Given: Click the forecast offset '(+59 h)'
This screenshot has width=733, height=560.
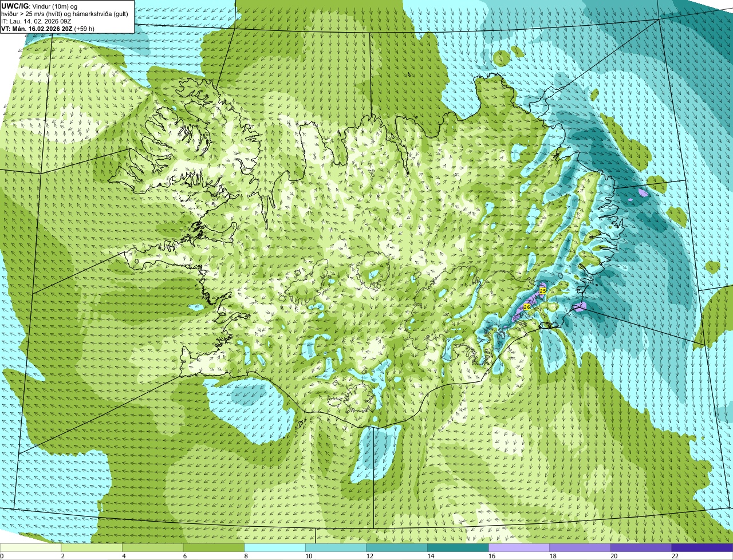Looking at the screenshot, I should (85, 28).
